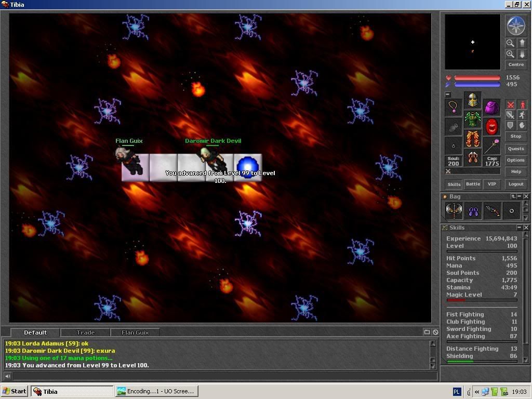Click the helmet equipment slot
Image resolution: width=532 pixels, height=399 pixels.
[472, 100]
